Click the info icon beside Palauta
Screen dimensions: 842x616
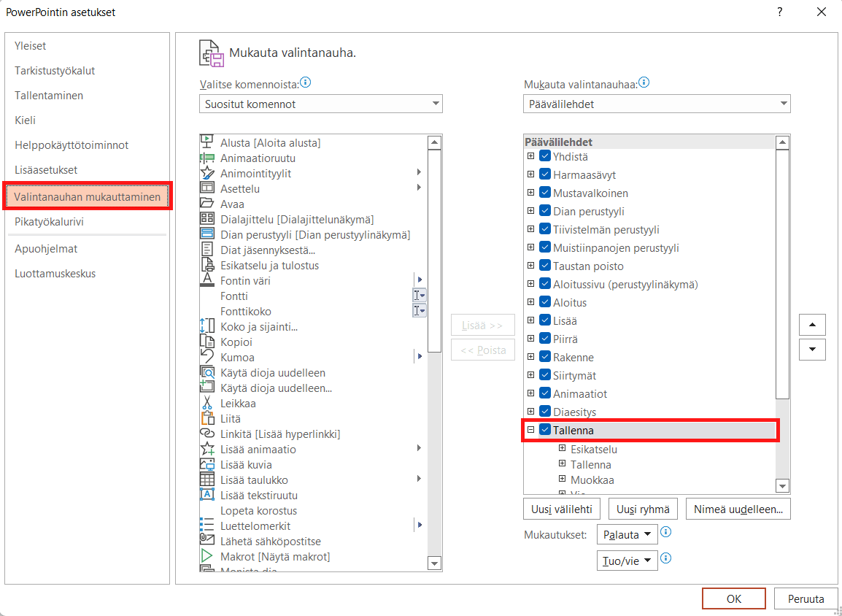point(666,532)
